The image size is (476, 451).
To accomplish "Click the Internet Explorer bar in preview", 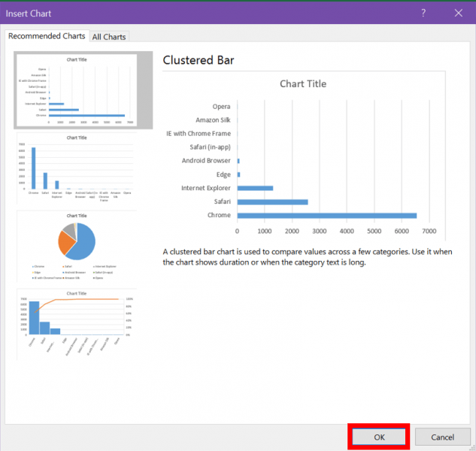I will [255, 188].
